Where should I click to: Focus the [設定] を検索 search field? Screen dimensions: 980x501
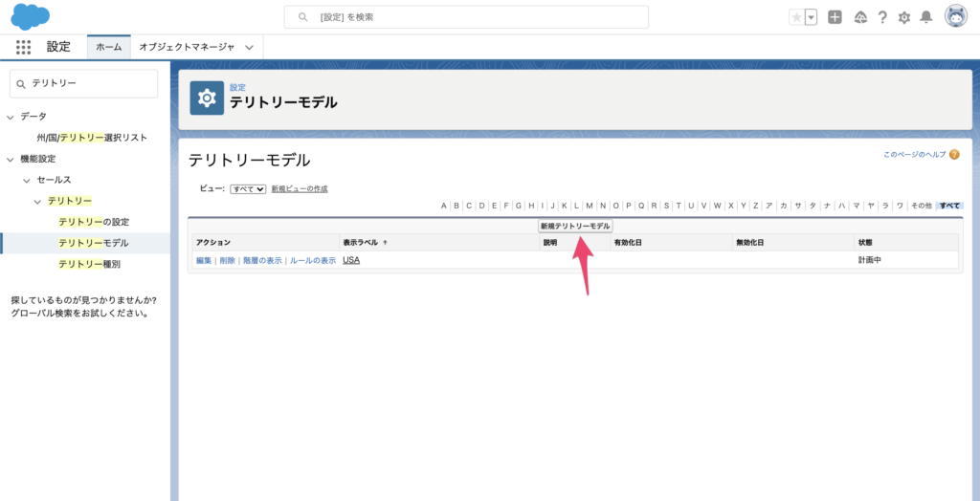click(x=466, y=17)
